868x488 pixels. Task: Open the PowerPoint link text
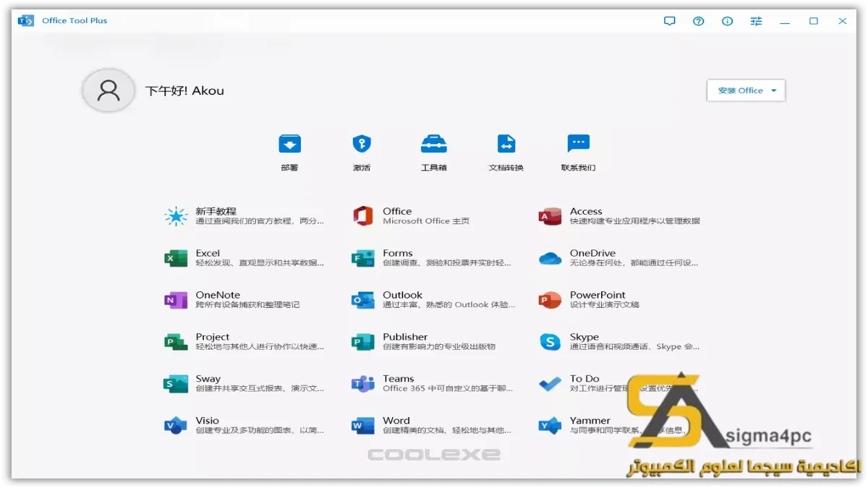click(x=597, y=295)
